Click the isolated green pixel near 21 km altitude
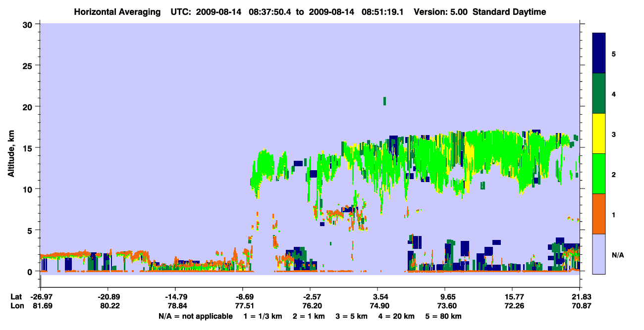 point(384,101)
